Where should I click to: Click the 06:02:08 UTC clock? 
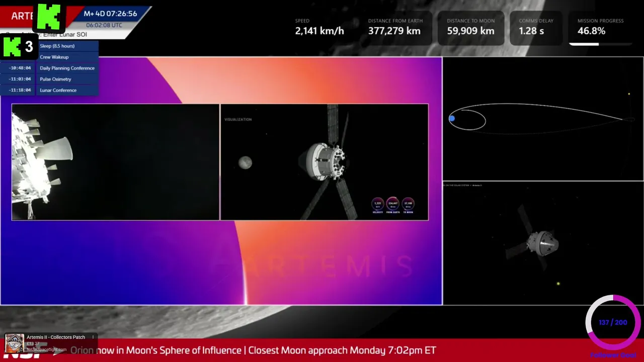pyautogui.click(x=104, y=25)
